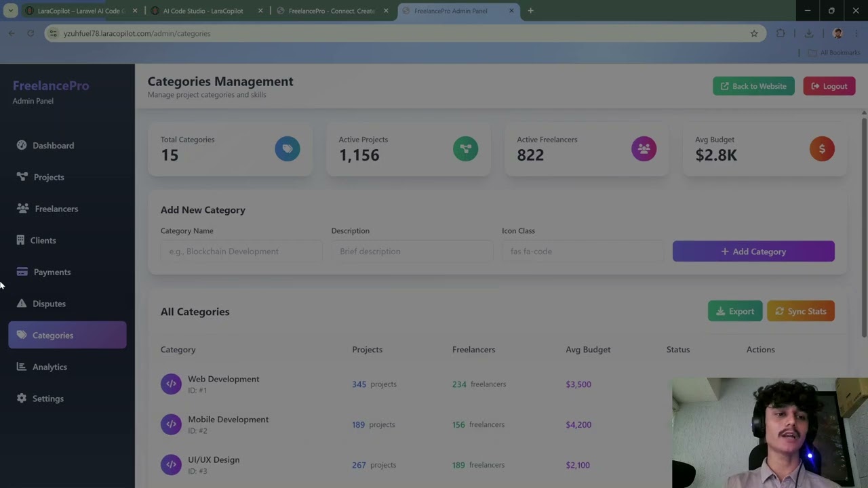The height and width of the screenshot is (488, 868).
Task: Bookmark this page with star icon
Action: click(x=754, y=33)
